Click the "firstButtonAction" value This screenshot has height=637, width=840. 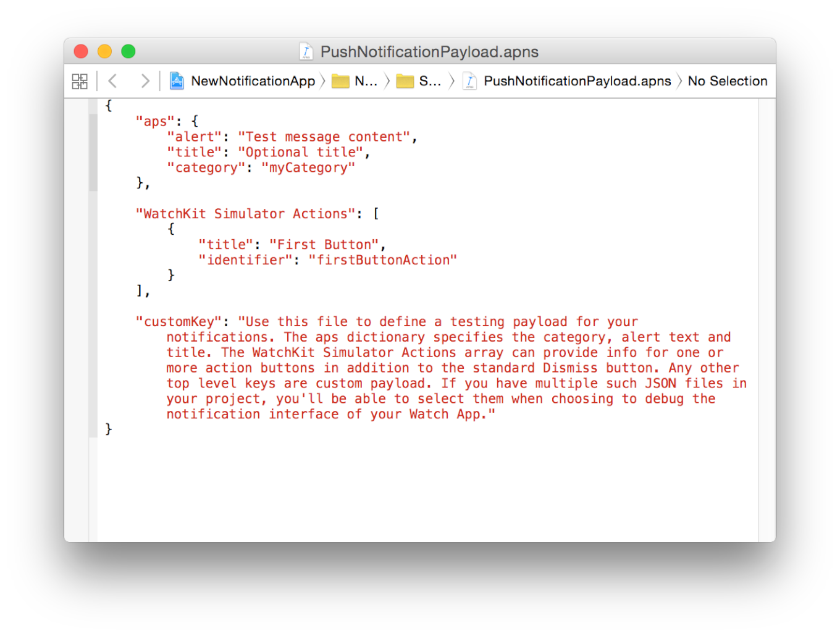click(x=383, y=260)
